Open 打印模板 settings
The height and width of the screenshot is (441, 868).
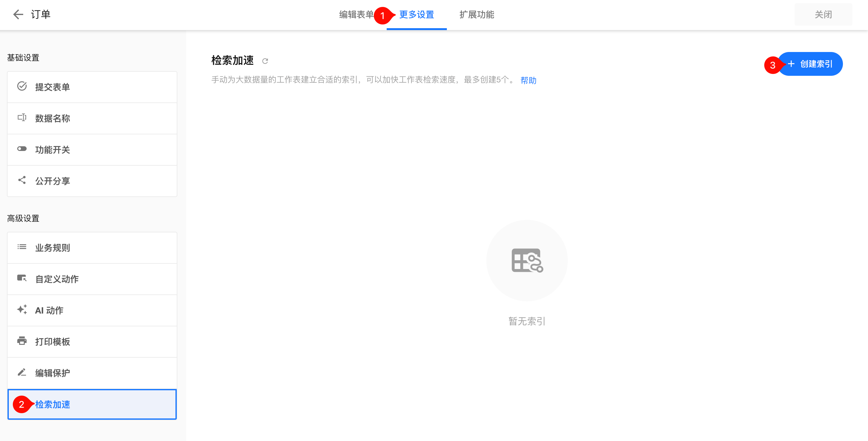tap(92, 342)
